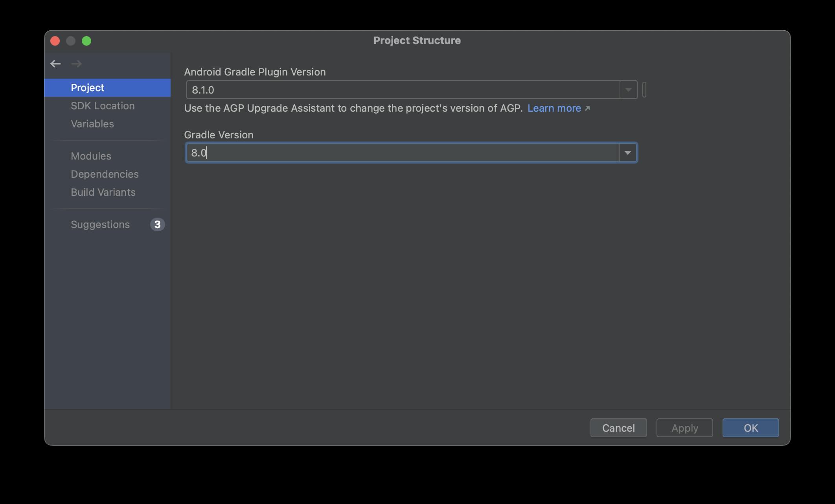The height and width of the screenshot is (504, 835).
Task: Expand the Suggestions section in the sidebar
Action: pyautogui.click(x=100, y=224)
